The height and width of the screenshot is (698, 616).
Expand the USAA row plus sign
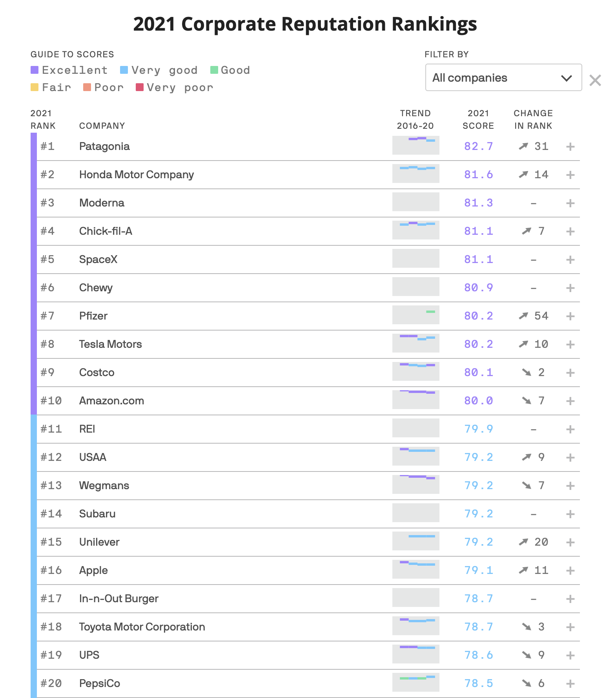[x=570, y=458]
